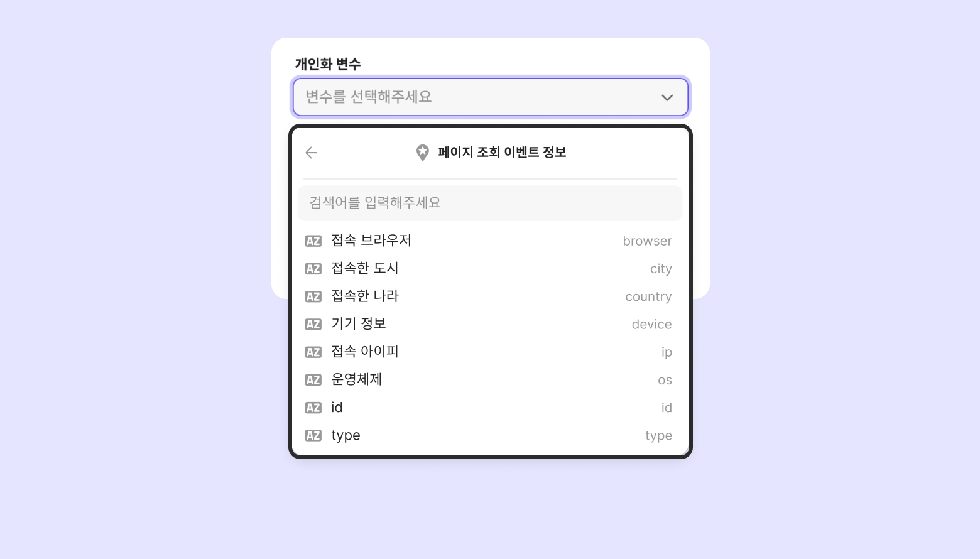This screenshot has width=980, height=559.
Task: Click the AZ icon next to 기기 정보
Action: (x=313, y=325)
